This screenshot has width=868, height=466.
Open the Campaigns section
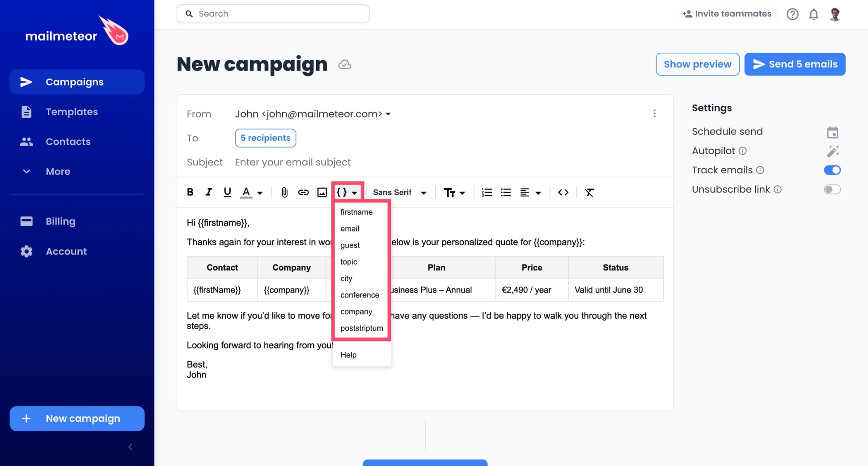click(77, 82)
